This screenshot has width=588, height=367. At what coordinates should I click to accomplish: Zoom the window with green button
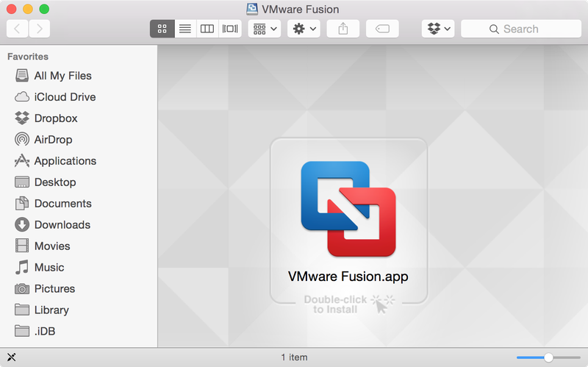click(x=44, y=9)
